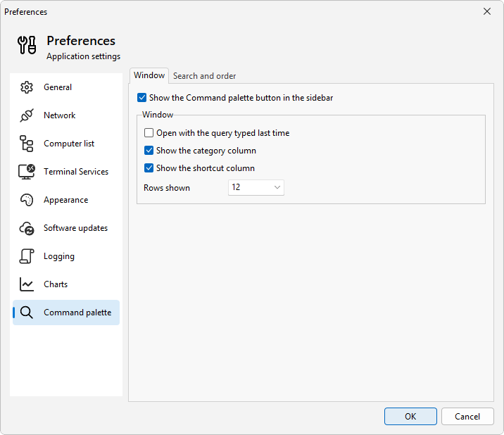Switch to the Search and order tab
The height and width of the screenshot is (435, 504).
pyautogui.click(x=204, y=76)
